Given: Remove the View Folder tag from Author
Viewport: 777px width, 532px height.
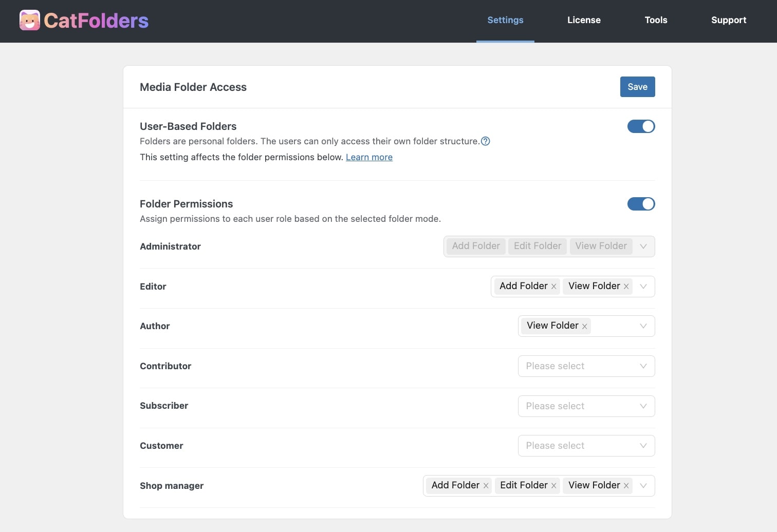Looking at the screenshot, I should [584, 326].
